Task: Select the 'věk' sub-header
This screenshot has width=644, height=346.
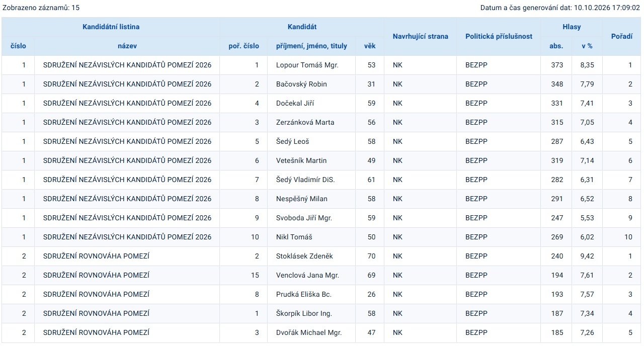Action: [x=370, y=46]
